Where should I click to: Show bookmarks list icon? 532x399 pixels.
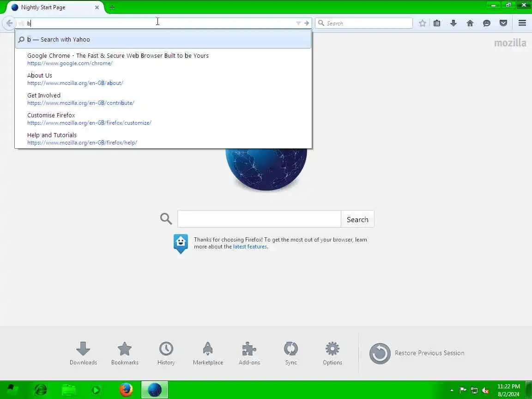click(x=437, y=23)
